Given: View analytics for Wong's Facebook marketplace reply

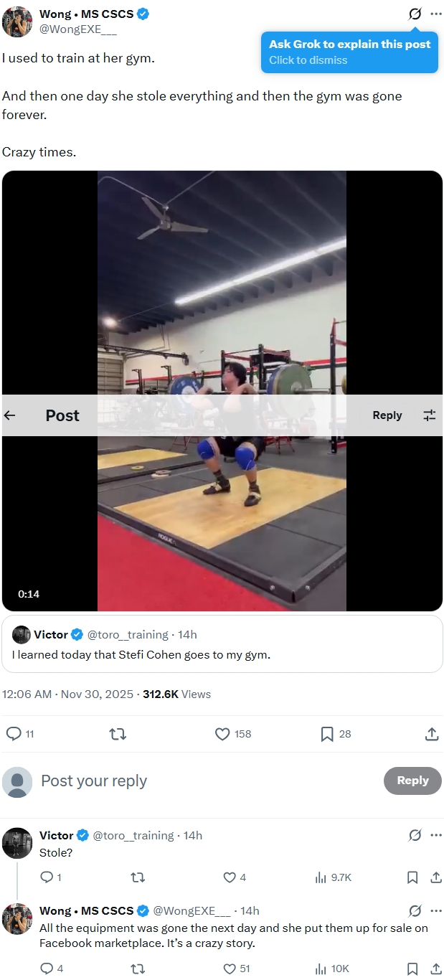Looking at the screenshot, I should coord(322,969).
